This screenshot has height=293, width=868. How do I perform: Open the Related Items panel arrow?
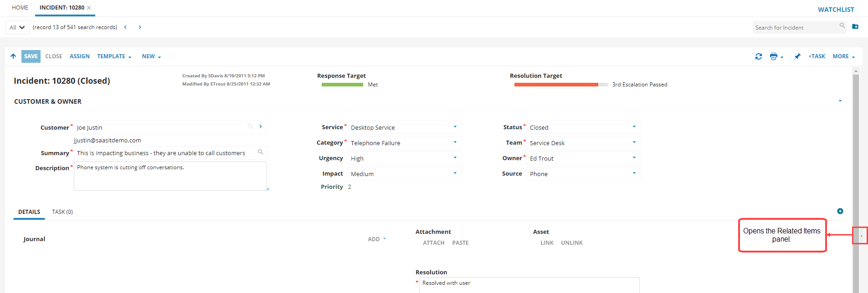click(x=861, y=236)
